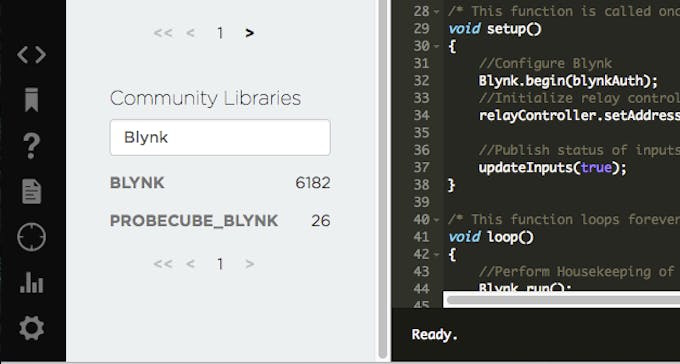Collapse the code fold at line 30

tap(437, 46)
